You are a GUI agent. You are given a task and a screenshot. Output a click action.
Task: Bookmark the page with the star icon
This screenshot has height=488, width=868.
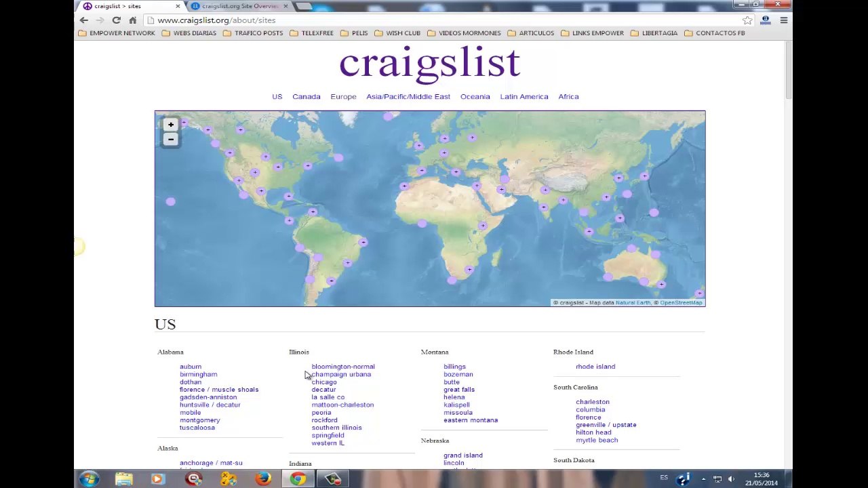(x=747, y=20)
